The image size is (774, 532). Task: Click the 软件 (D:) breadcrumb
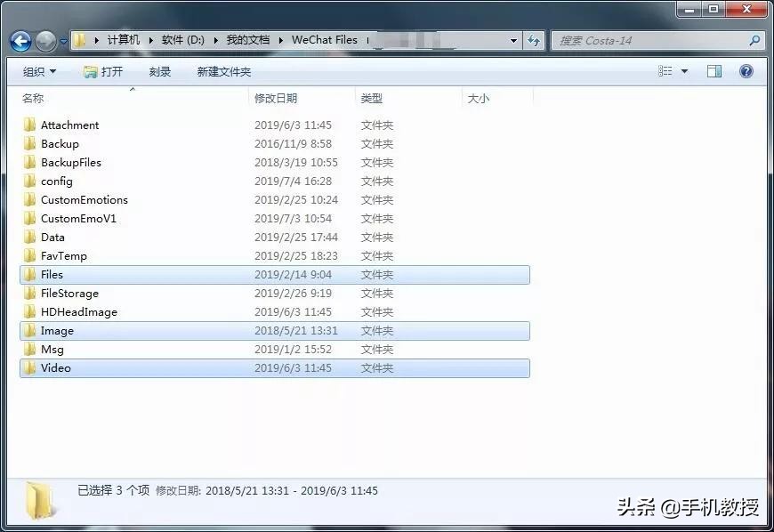pos(182,40)
